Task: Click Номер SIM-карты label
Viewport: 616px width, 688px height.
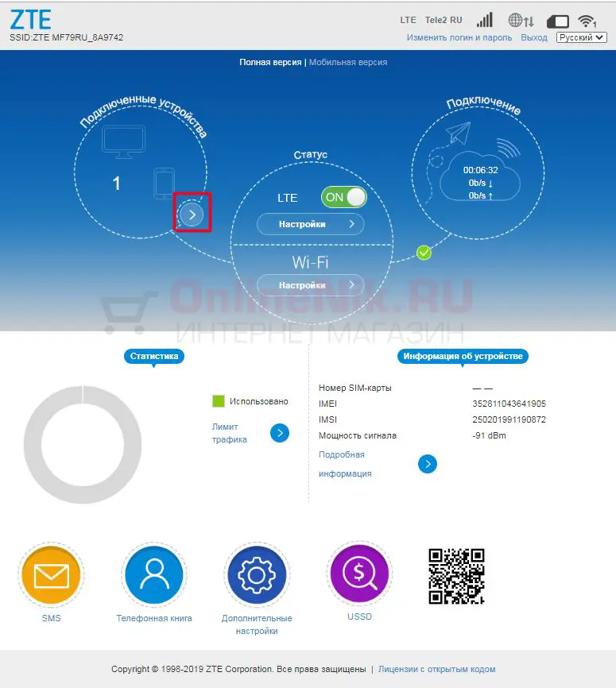Action: coord(354,388)
